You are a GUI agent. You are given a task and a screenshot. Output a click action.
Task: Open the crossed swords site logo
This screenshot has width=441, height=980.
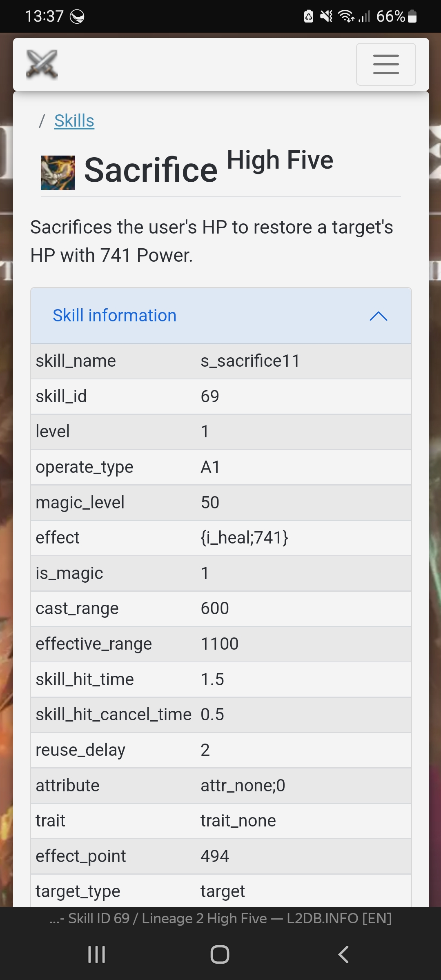coord(42,64)
